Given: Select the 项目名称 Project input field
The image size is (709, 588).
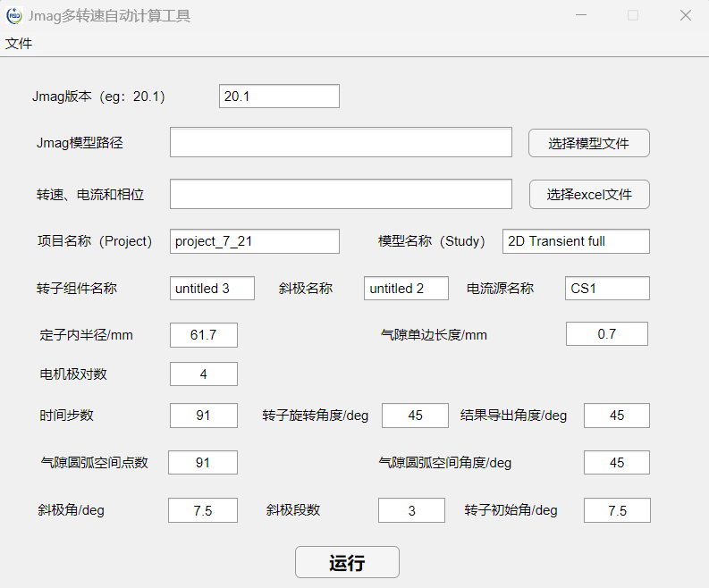Looking at the screenshot, I should [255, 241].
